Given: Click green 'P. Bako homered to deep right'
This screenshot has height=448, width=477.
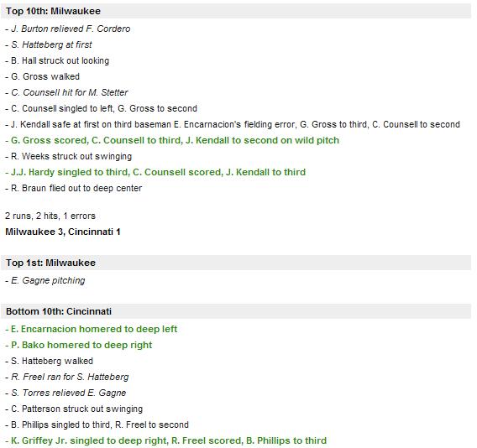Looking at the screenshot, I should pyautogui.click(x=79, y=345).
